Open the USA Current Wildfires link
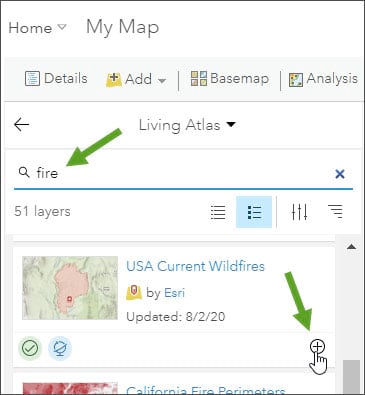 (x=195, y=266)
